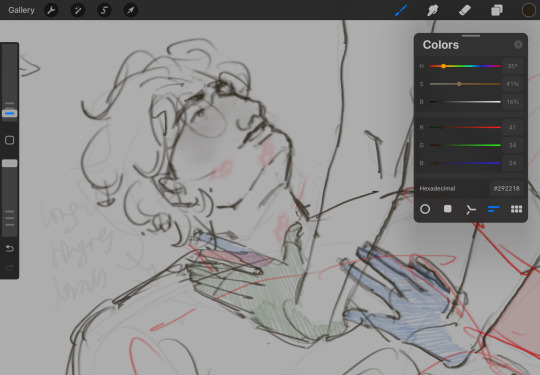This screenshot has height=375, width=540.
Task: Switch to the Disc color tab
Action: pos(425,209)
